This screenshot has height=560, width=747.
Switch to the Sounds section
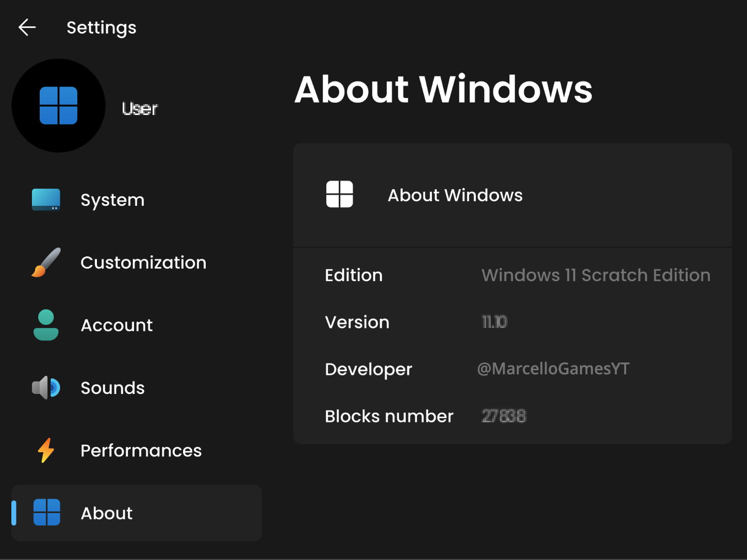113,388
